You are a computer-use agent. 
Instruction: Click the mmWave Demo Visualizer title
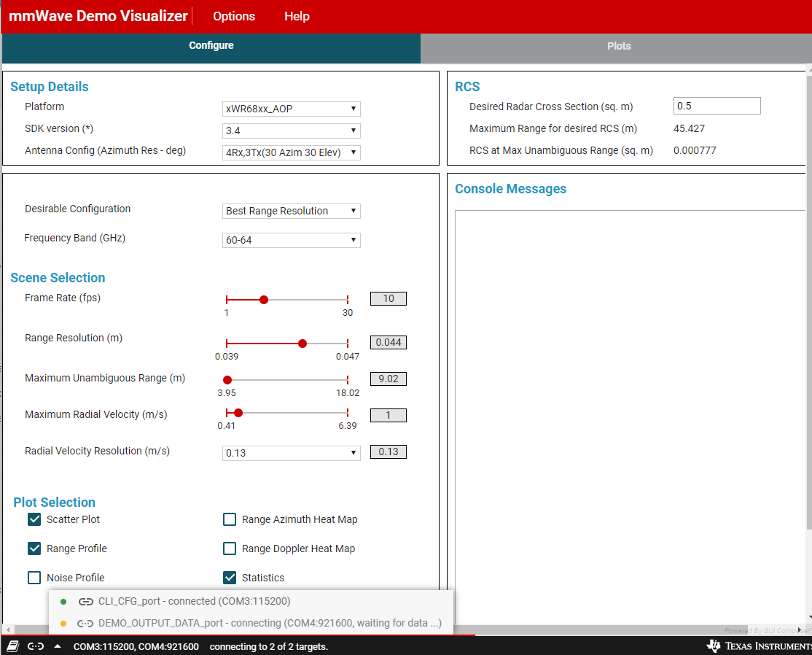coord(98,16)
